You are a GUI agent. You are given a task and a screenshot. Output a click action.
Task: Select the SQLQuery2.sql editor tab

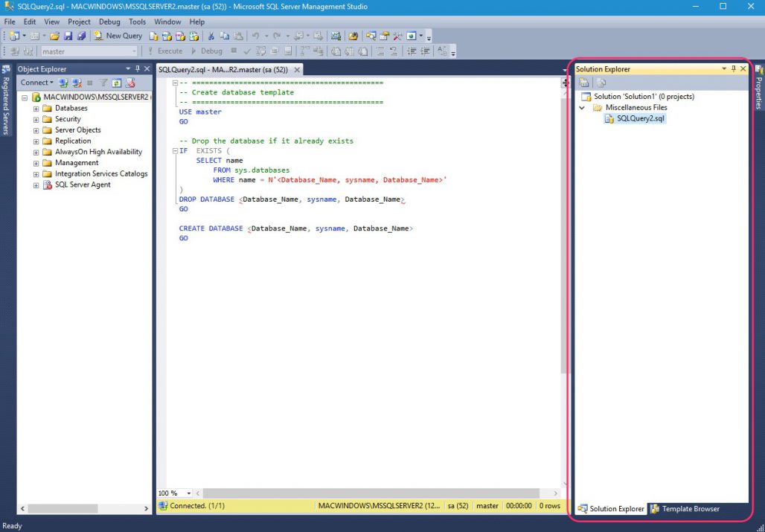(223, 70)
